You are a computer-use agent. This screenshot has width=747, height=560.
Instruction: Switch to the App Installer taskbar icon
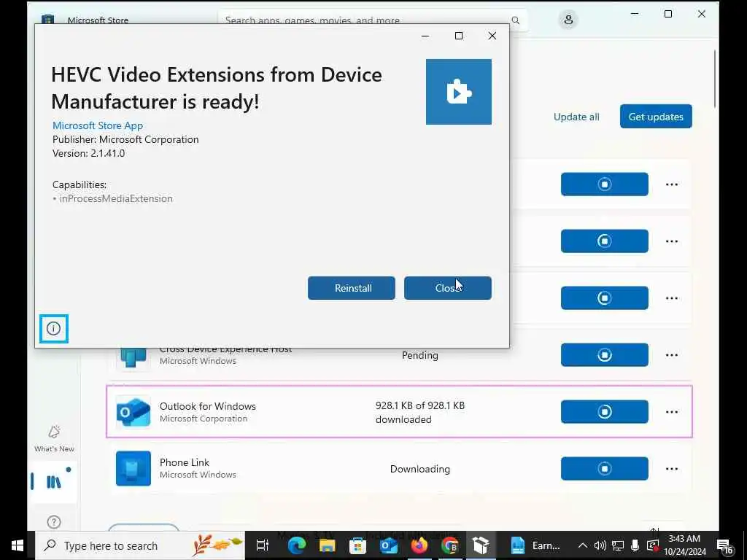pyautogui.click(x=481, y=545)
